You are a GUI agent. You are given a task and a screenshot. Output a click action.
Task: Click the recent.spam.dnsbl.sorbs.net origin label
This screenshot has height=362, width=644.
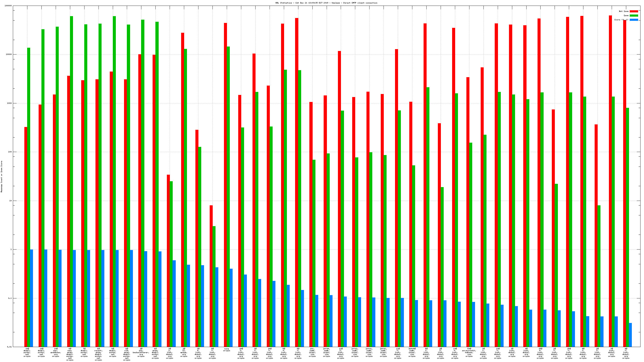pos(98,354)
